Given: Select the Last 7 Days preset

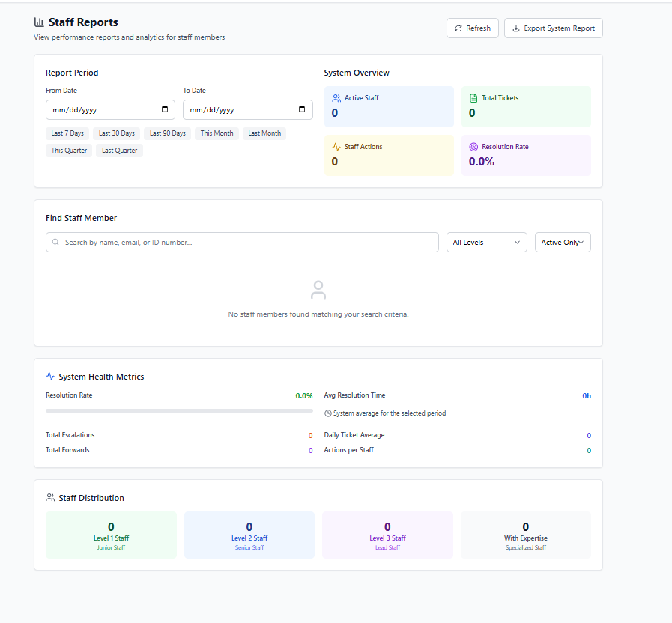Looking at the screenshot, I should [67, 133].
